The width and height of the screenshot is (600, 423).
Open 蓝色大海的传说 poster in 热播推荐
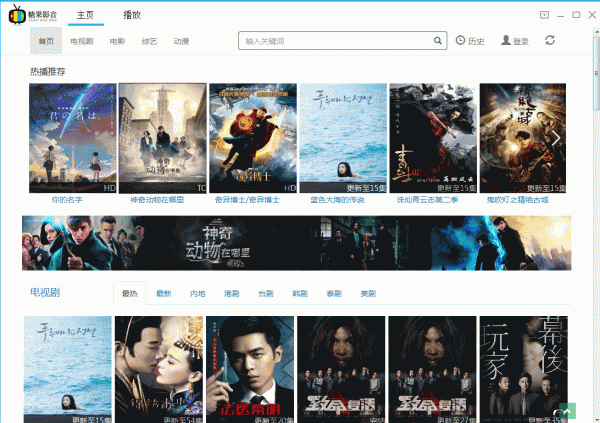pos(343,138)
